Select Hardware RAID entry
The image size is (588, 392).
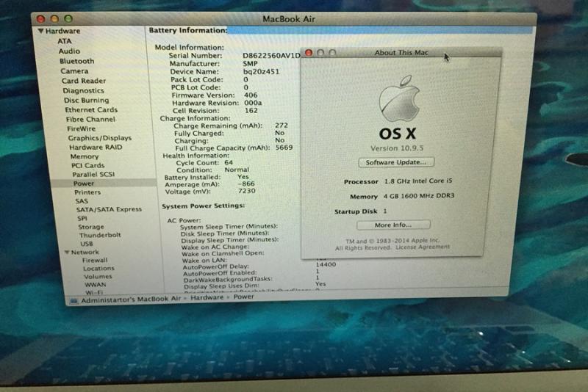pos(96,147)
